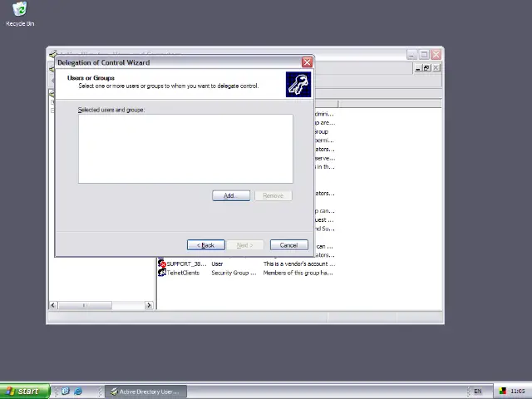532x399 pixels.
Task: Click the leftmost Quick Launch icon beside Start
Action: tap(65, 392)
